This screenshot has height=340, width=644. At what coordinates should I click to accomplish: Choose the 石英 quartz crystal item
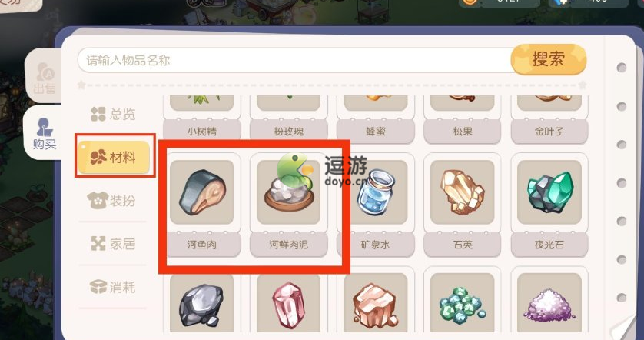click(x=463, y=205)
